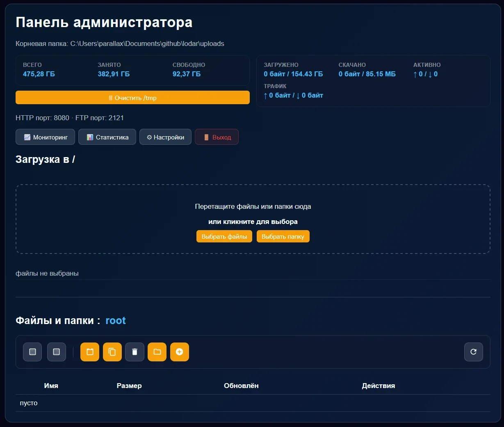Click the root folder path 'C:\Users\parallax\Documents\github\lodar\uploads'

pos(147,43)
